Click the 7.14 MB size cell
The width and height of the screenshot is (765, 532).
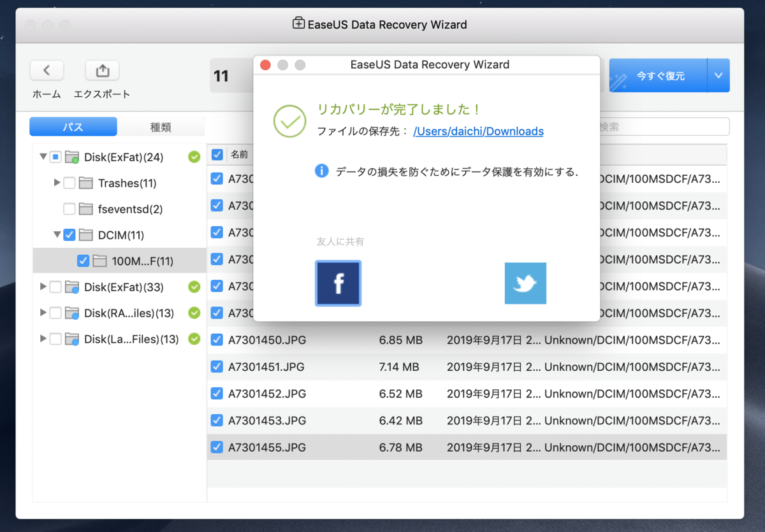click(399, 367)
